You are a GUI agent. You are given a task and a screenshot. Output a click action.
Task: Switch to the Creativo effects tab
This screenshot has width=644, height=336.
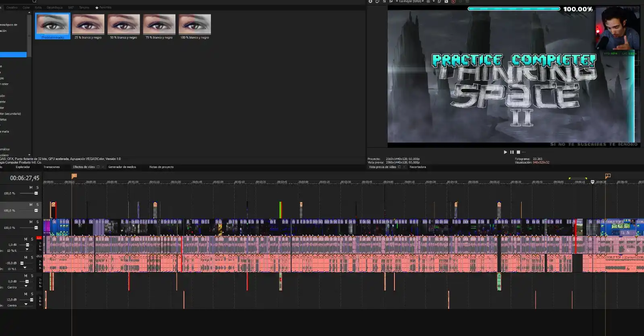(x=12, y=8)
